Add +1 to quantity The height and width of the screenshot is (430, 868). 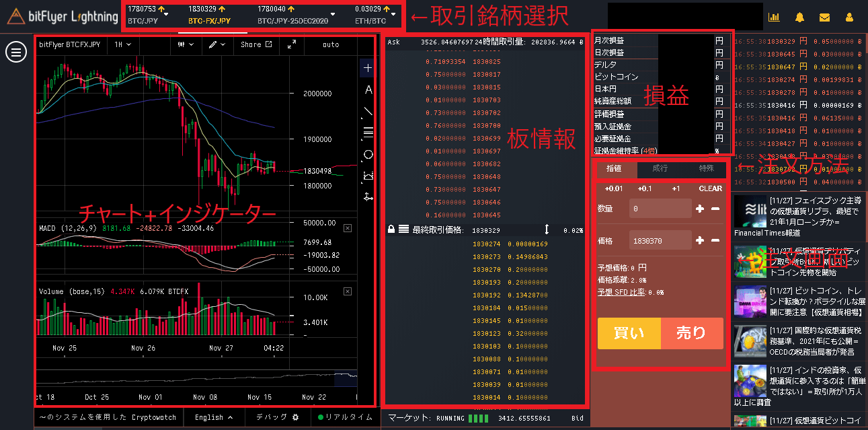(676, 188)
